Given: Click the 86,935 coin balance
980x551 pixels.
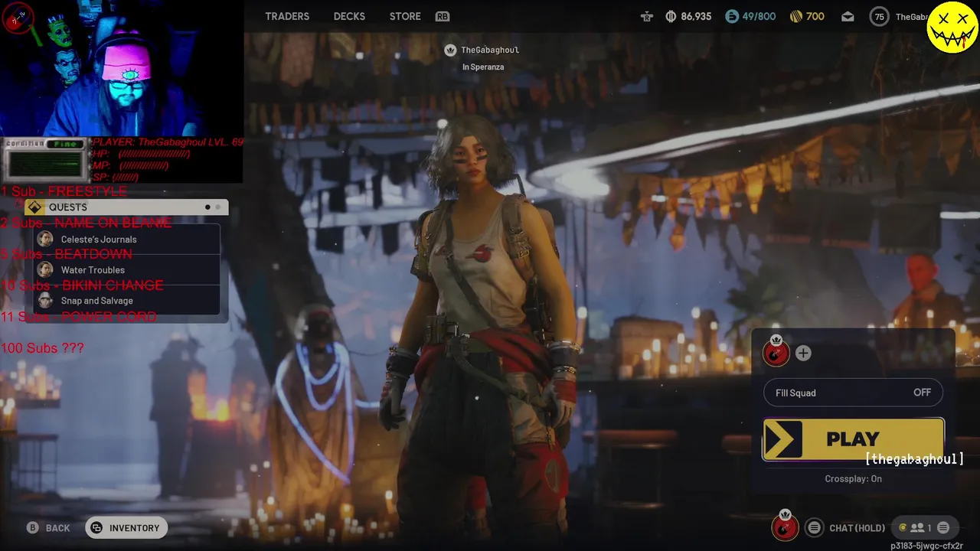Looking at the screenshot, I should [696, 16].
